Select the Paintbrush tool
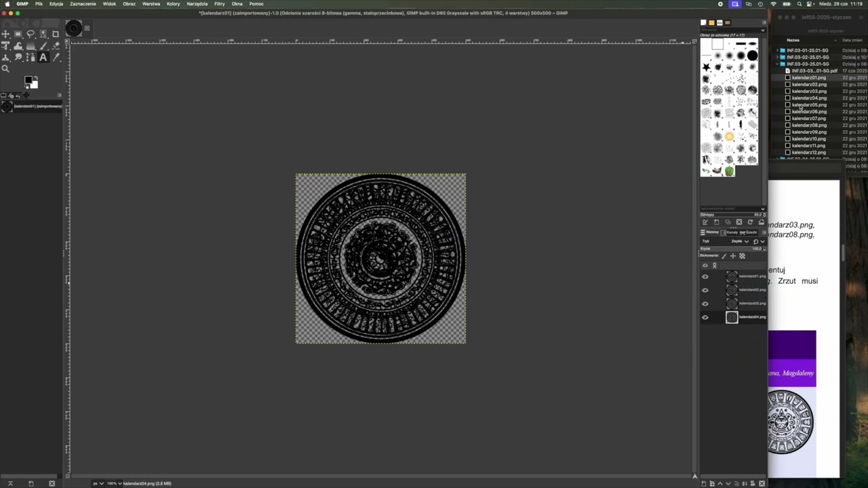 (x=43, y=45)
